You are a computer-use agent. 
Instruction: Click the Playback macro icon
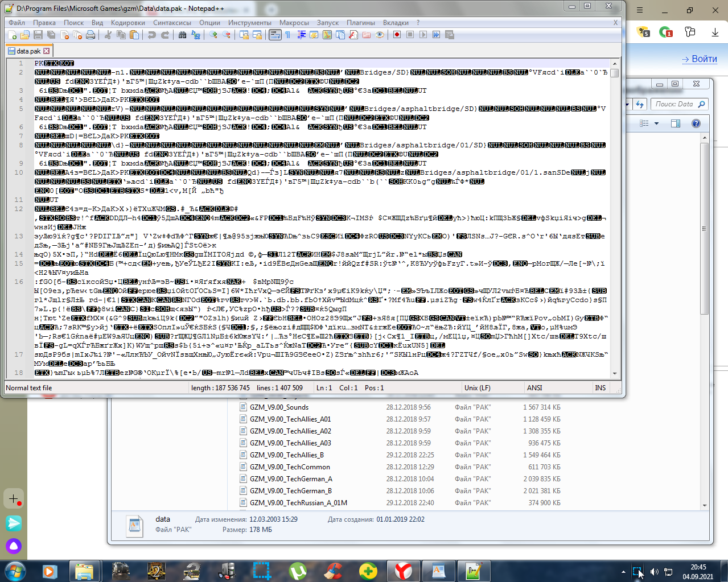[x=423, y=35]
